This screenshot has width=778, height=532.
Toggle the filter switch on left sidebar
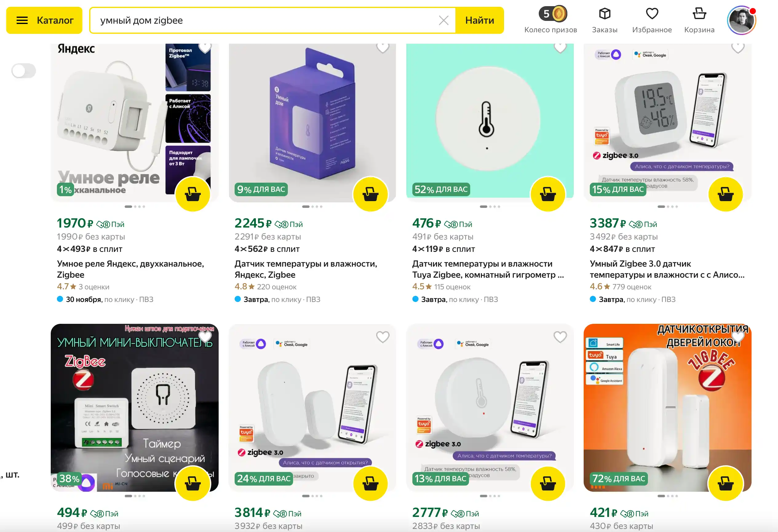(23, 71)
